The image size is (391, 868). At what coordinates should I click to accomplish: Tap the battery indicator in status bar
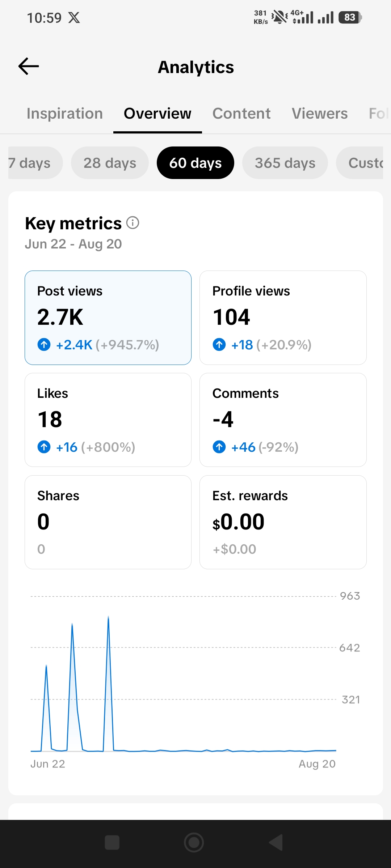pyautogui.click(x=350, y=17)
